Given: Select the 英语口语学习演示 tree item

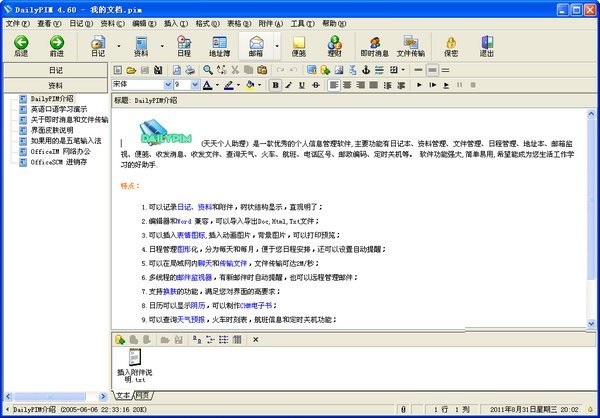Looking at the screenshot, I should click(59, 109).
